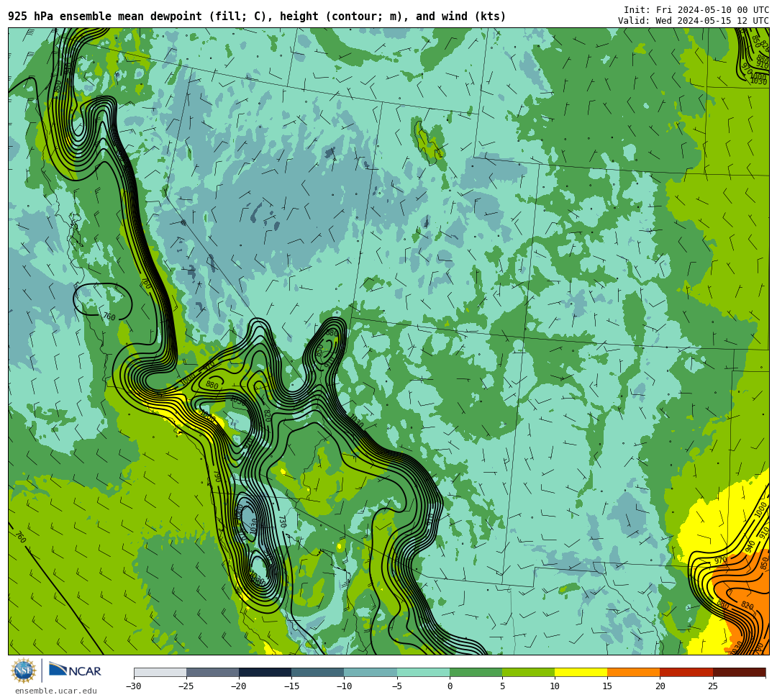
Task: Click the 20 colorbar tick label
Action: pyautogui.click(x=660, y=686)
